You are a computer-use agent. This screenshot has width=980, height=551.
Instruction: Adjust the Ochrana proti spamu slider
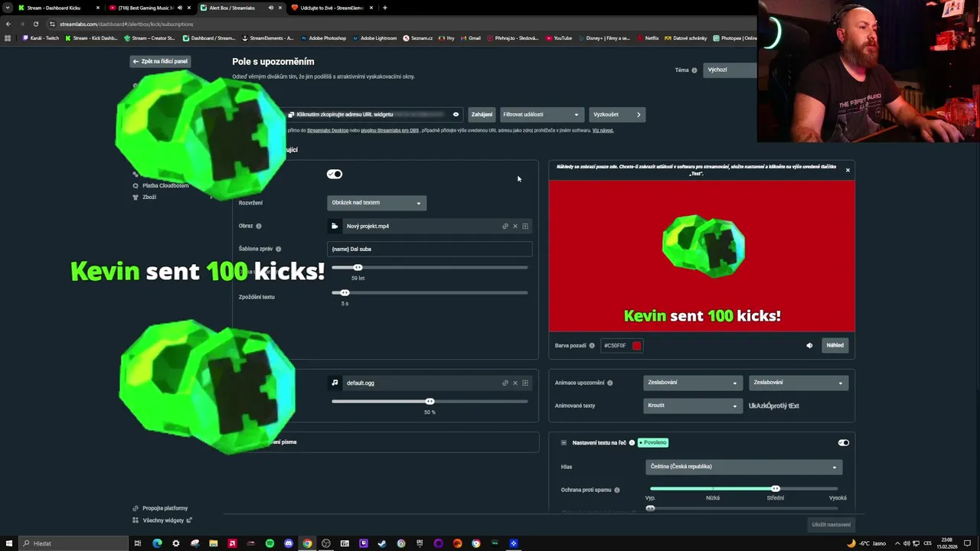[775, 488]
